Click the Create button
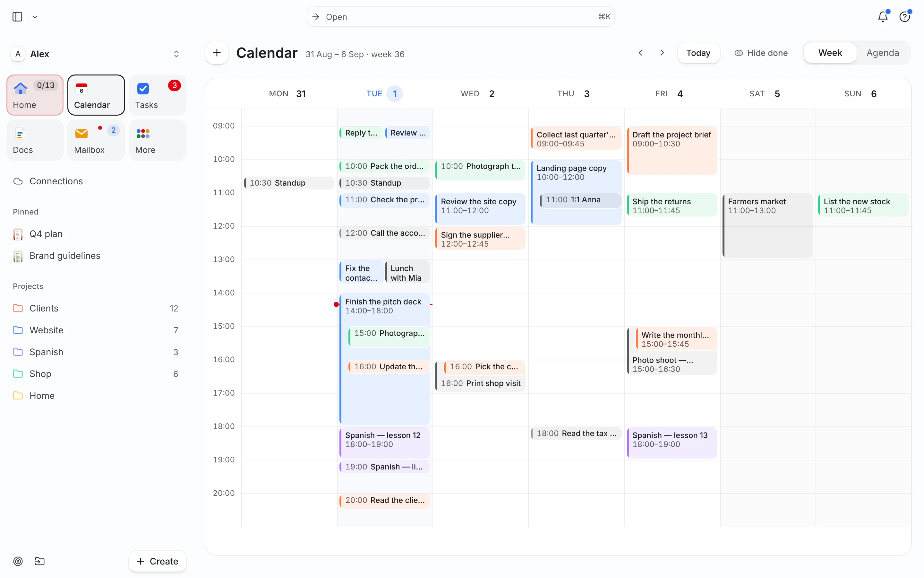Screen dimensions: 924x578 pyautogui.click(x=157, y=561)
